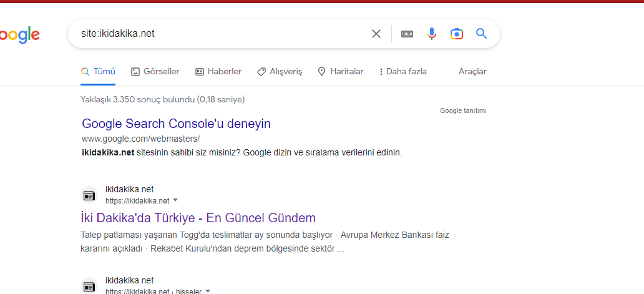Click favicon of first ikidakika.net result

(89, 195)
